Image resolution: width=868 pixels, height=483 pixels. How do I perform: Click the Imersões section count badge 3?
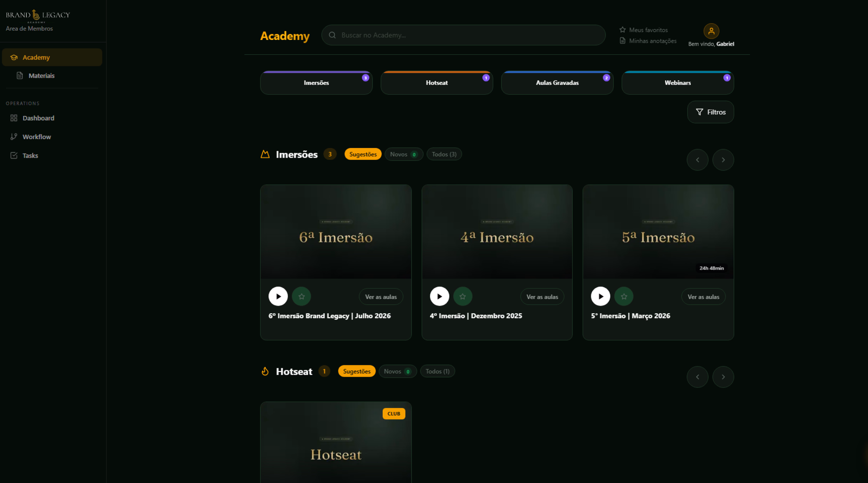(x=330, y=154)
